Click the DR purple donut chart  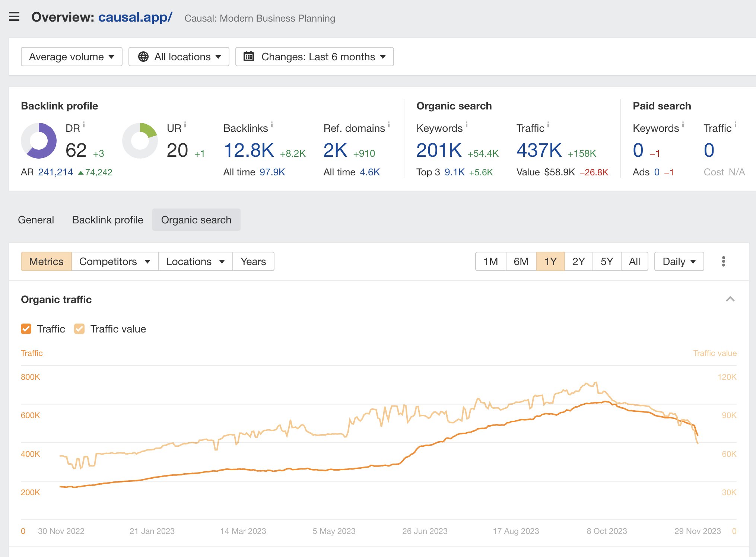coord(39,141)
